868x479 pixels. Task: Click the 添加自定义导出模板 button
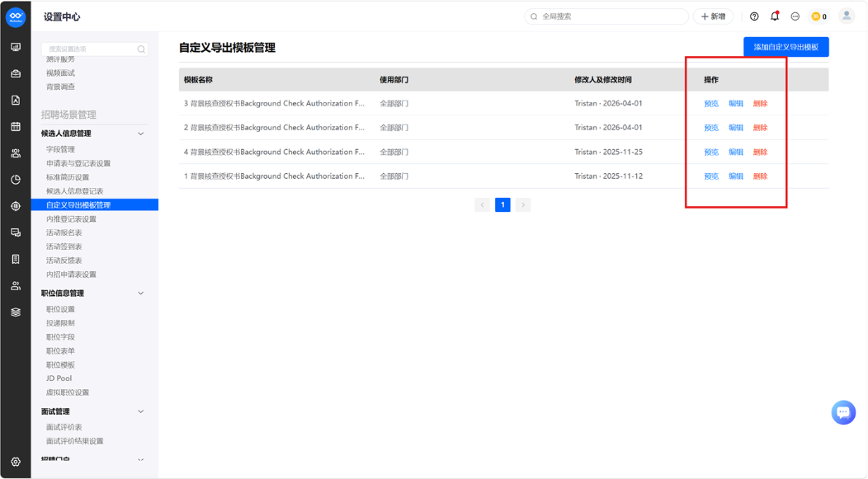pyautogui.click(x=786, y=47)
